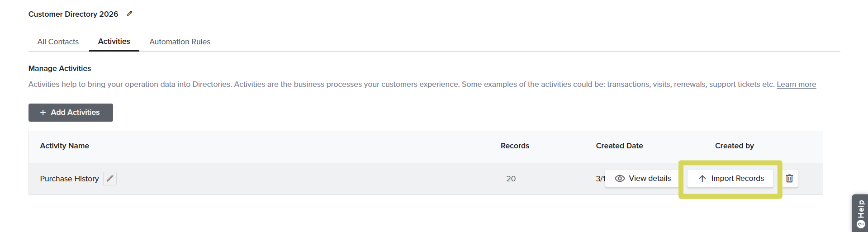Rename Purchase History using its pencil icon

tap(110, 179)
